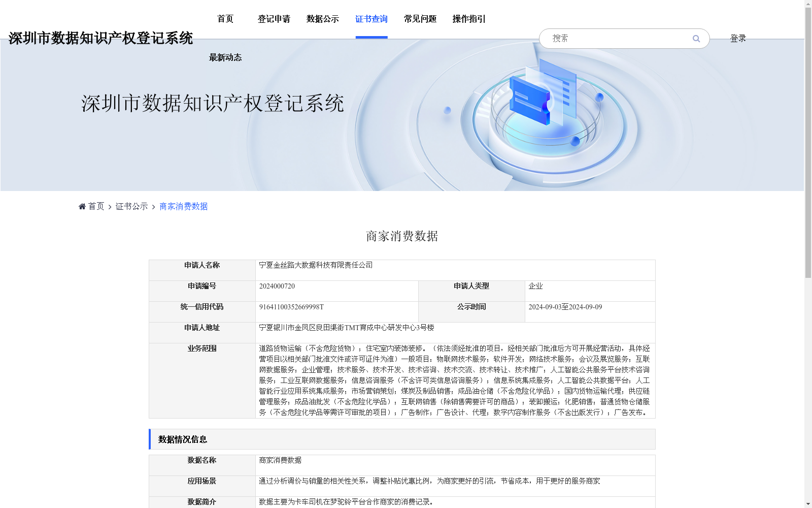Click the business scope paragraph

pos(454,380)
